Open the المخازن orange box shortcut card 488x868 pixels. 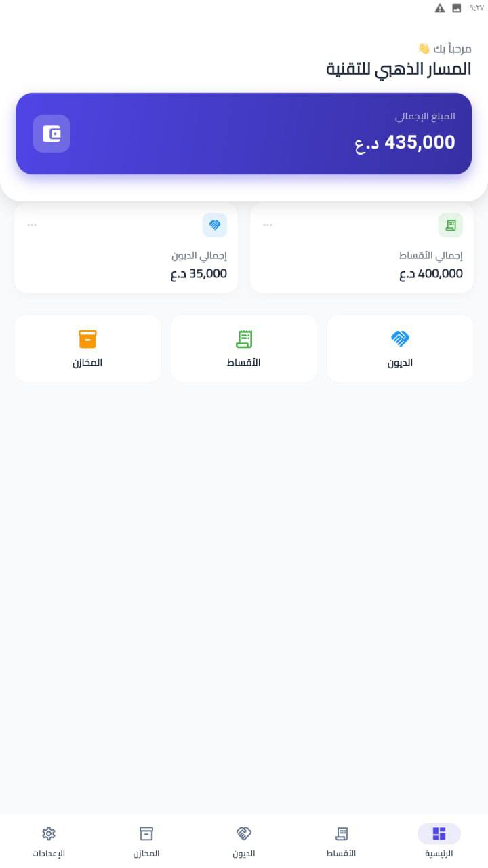87,349
